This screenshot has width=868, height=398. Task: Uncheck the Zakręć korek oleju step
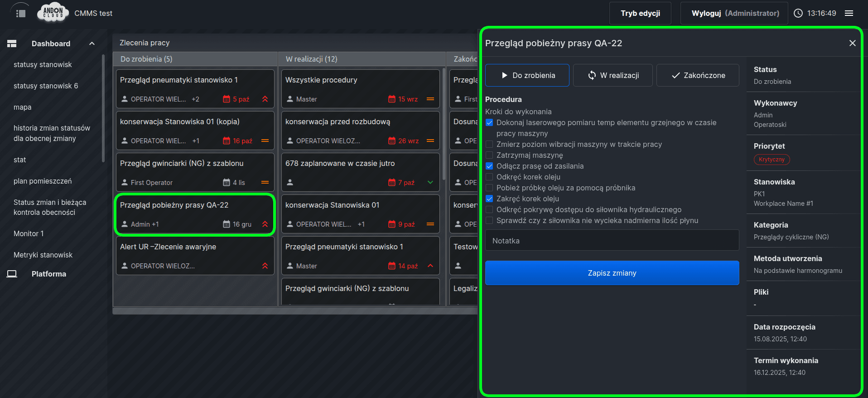point(489,199)
